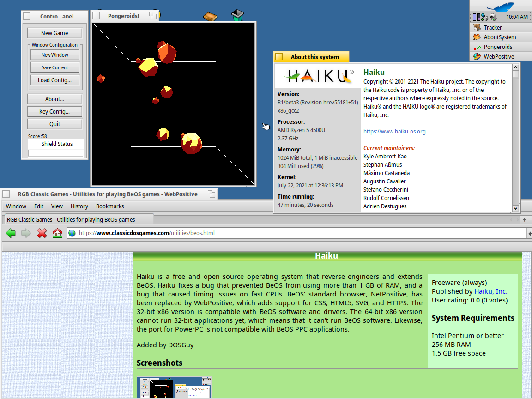Click the Load Config... button
Image resolution: width=532 pixels, height=399 pixels.
click(x=55, y=80)
